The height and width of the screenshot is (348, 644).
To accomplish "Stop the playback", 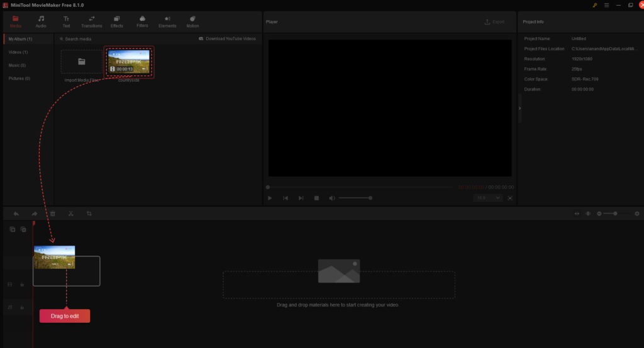I will point(317,198).
